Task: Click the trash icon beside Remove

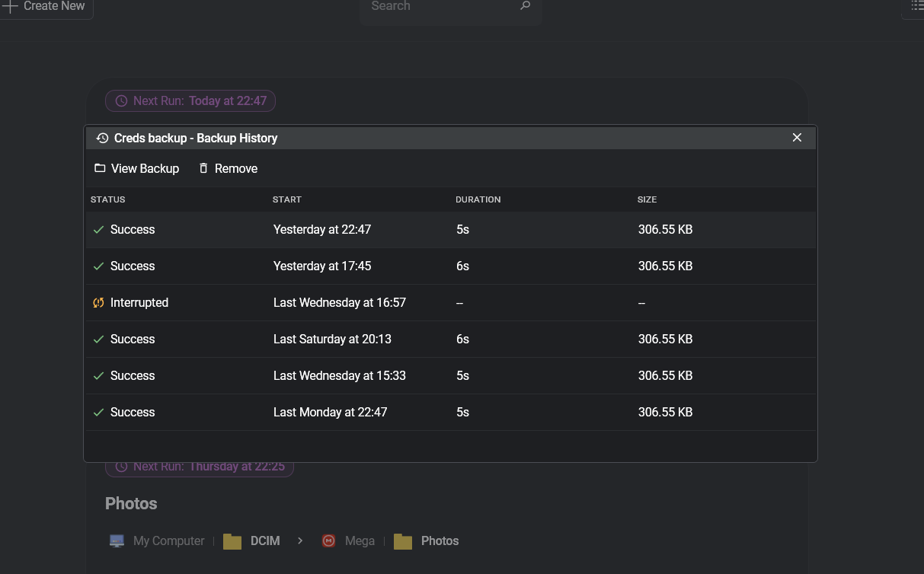Action: click(203, 168)
